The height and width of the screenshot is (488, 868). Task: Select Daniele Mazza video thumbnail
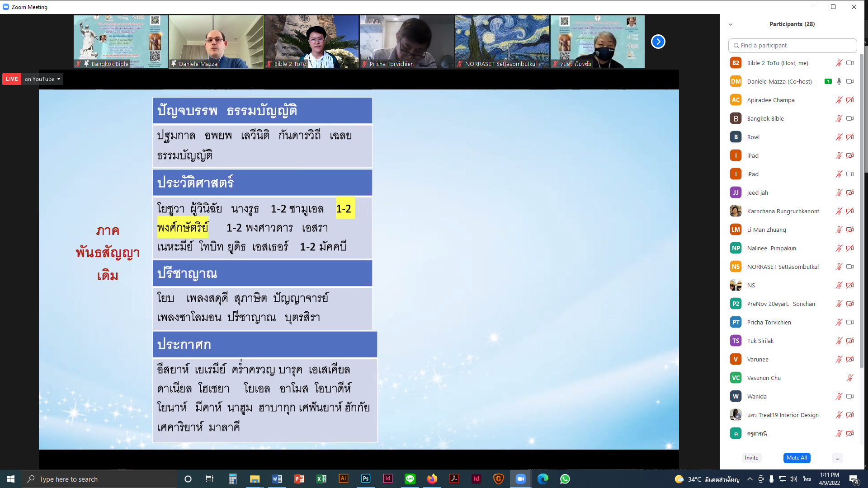[216, 42]
